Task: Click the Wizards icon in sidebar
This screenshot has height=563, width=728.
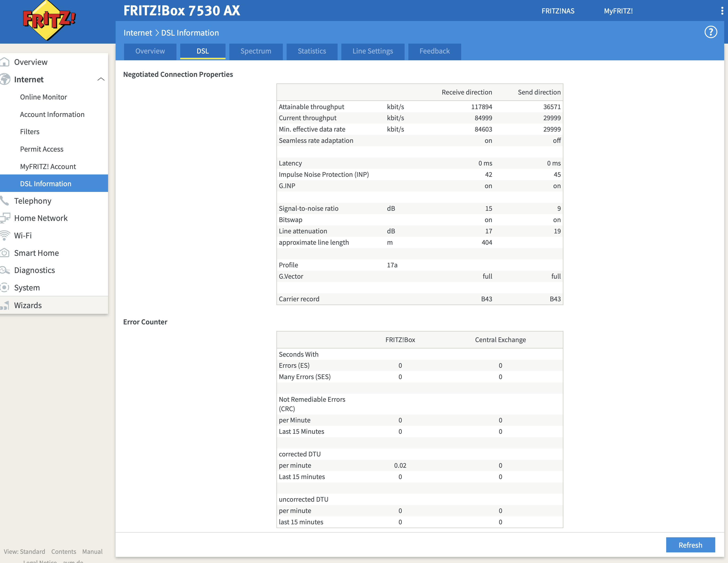Action: [x=5, y=305]
